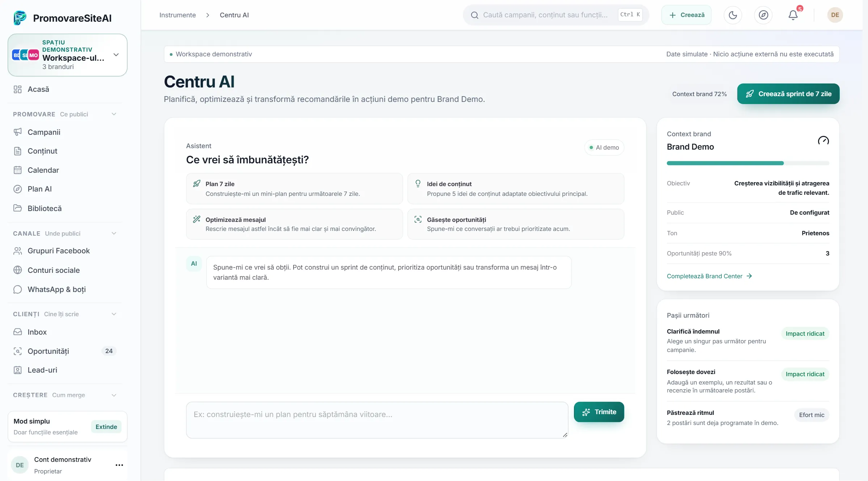
Task: Collapse the CANALE sidebar section
Action: (114, 233)
